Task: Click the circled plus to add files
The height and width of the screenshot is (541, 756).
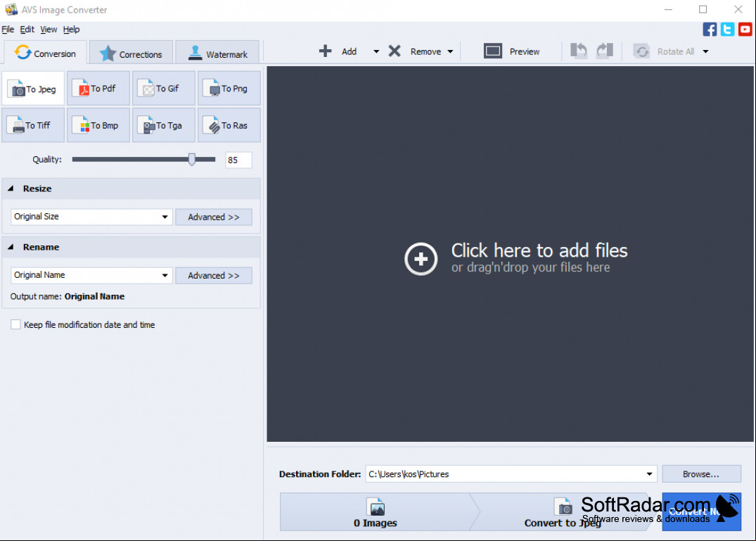Action: [x=421, y=259]
